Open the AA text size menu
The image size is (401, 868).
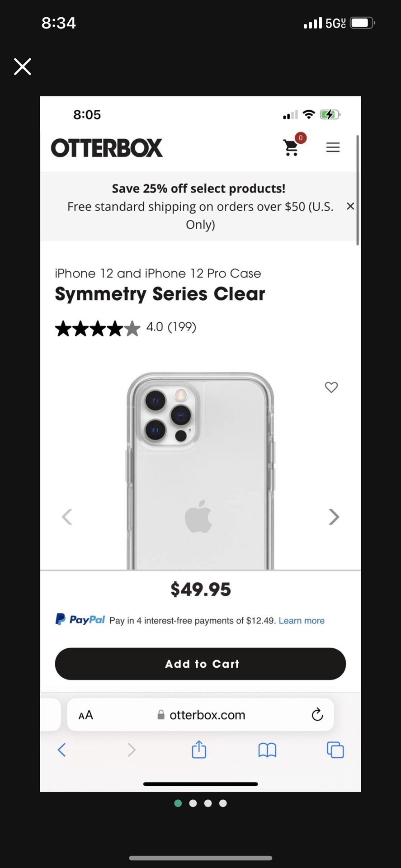(85, 715)
